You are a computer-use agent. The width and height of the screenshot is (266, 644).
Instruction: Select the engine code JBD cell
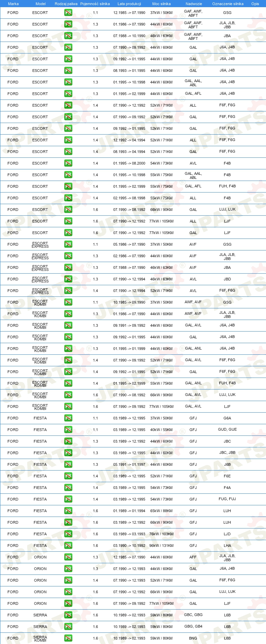pos(227,279)
